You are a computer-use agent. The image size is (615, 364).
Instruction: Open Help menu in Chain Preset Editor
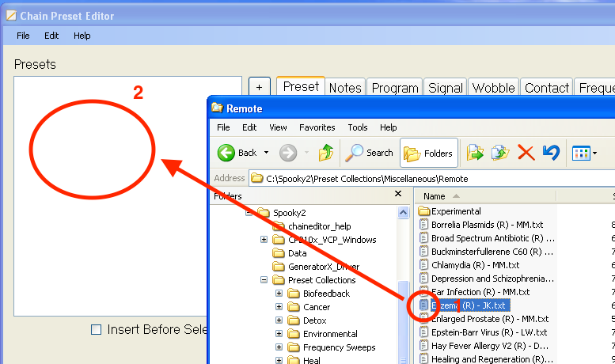coord(82,36)
